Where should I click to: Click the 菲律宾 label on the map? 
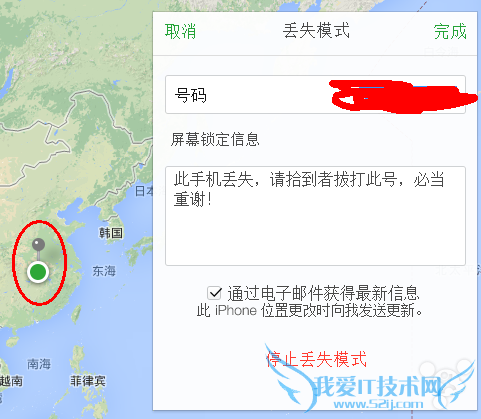point(88,381)
